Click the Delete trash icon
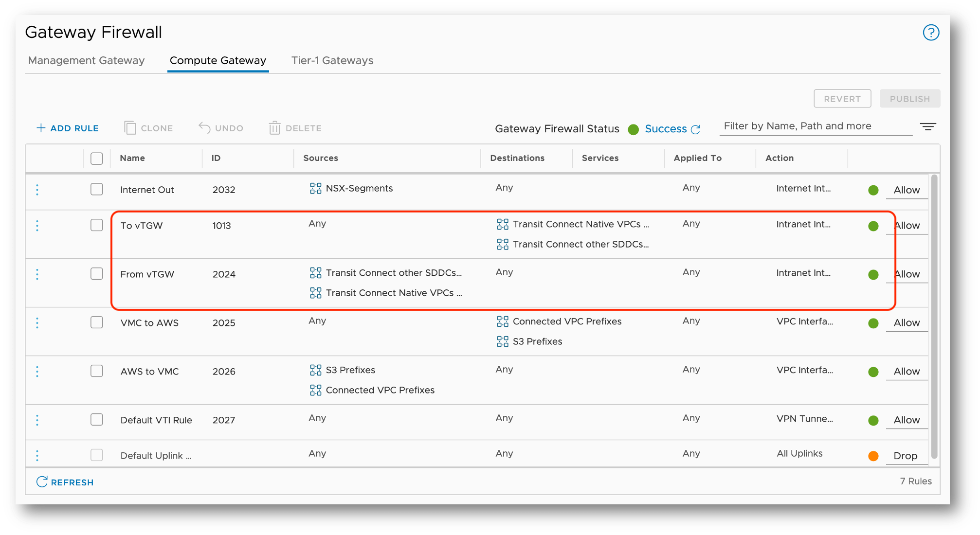This screenshot has height=535, width=980. (274, 128)
